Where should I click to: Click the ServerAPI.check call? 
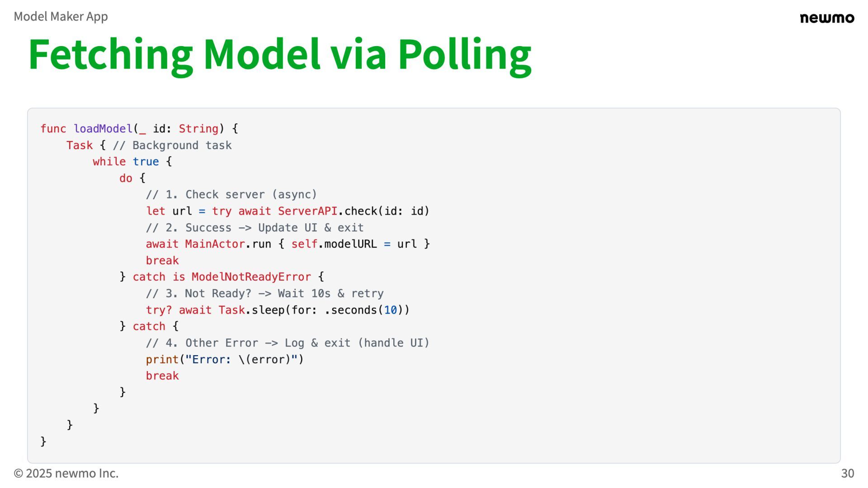(354, 211)
